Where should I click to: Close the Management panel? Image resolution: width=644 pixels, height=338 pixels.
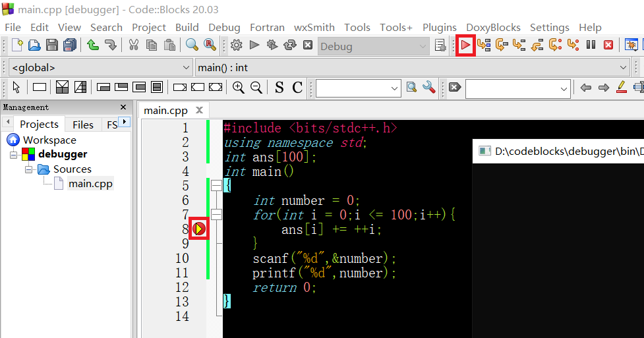[123, 107]
